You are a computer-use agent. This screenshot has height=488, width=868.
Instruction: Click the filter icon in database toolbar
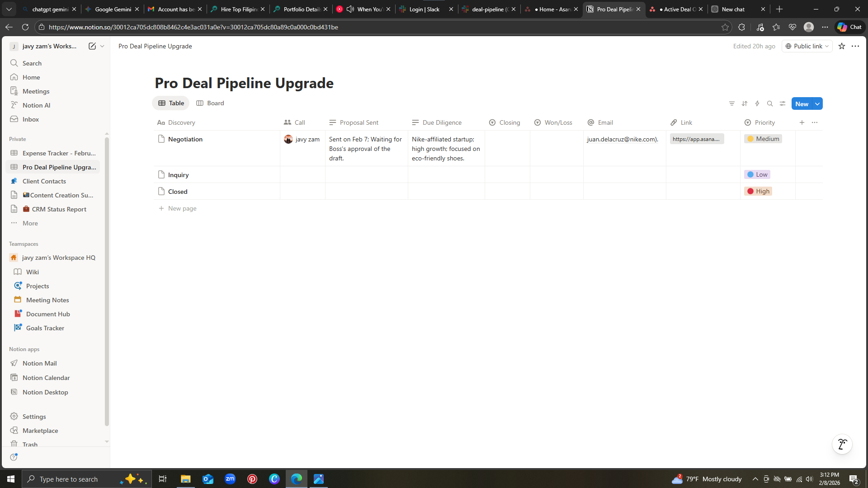pos(732,103)
